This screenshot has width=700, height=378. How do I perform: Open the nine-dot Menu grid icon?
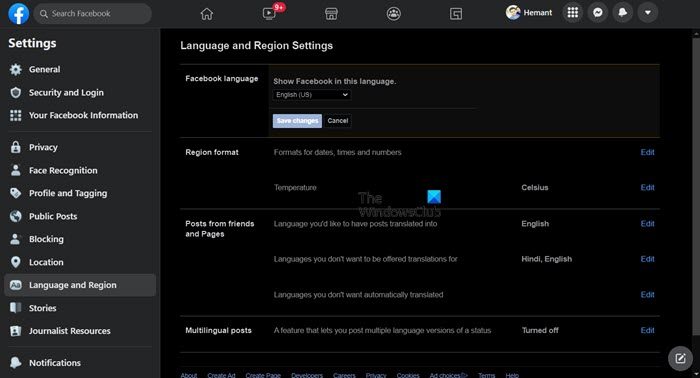pos(573,12)
